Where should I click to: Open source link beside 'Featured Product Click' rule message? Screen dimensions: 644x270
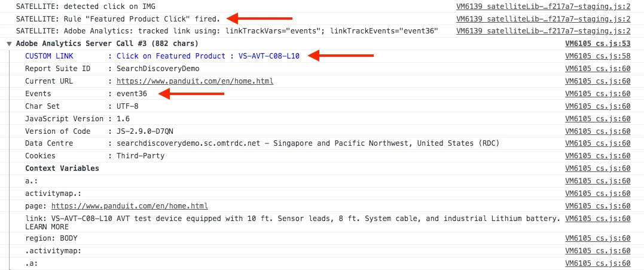(543, 19)
